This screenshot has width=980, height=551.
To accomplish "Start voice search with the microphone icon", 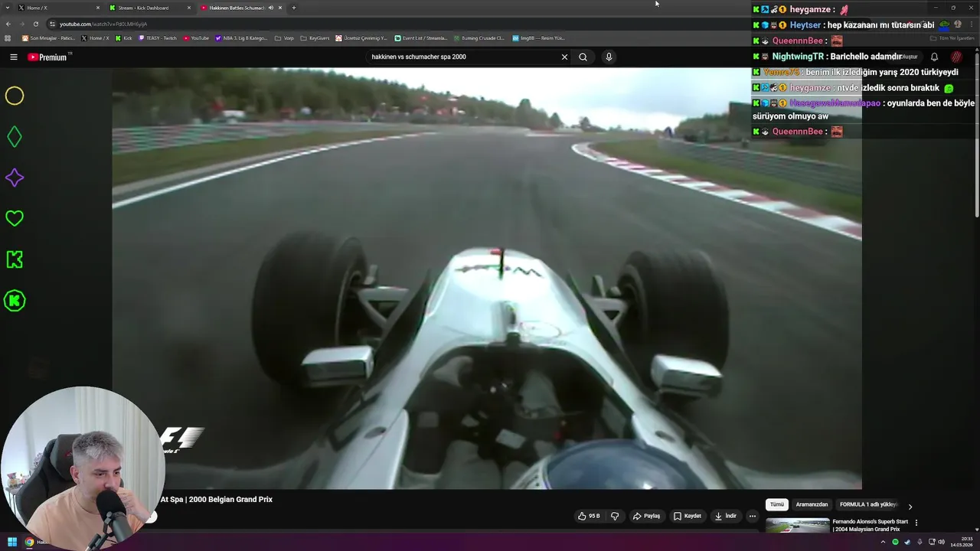I will [x=609, y=57].
